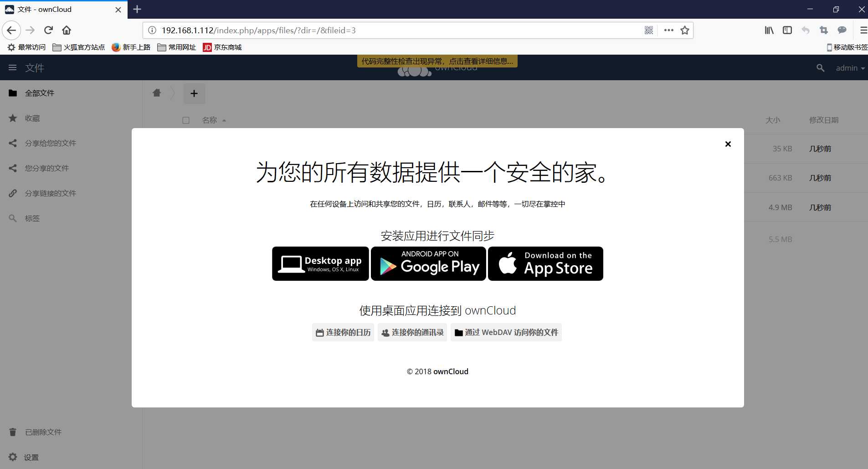Click the home breadcrumb icon
This screenshot has height=469, width=868.
(157, 93)
